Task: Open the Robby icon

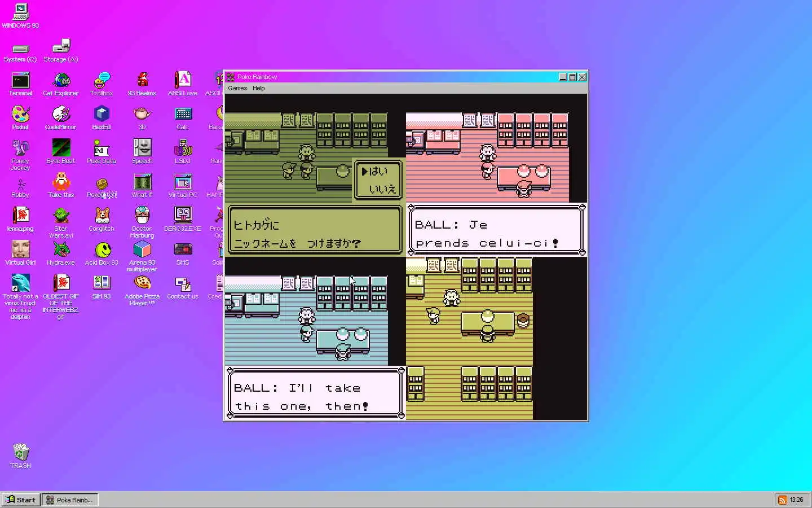Action: [20, 188]
